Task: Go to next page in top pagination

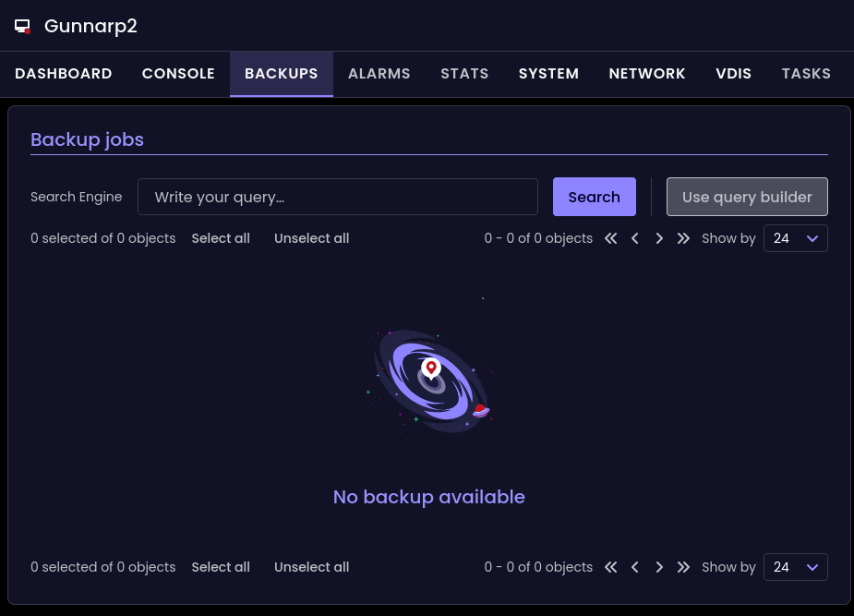Action: tap(659, 238)
